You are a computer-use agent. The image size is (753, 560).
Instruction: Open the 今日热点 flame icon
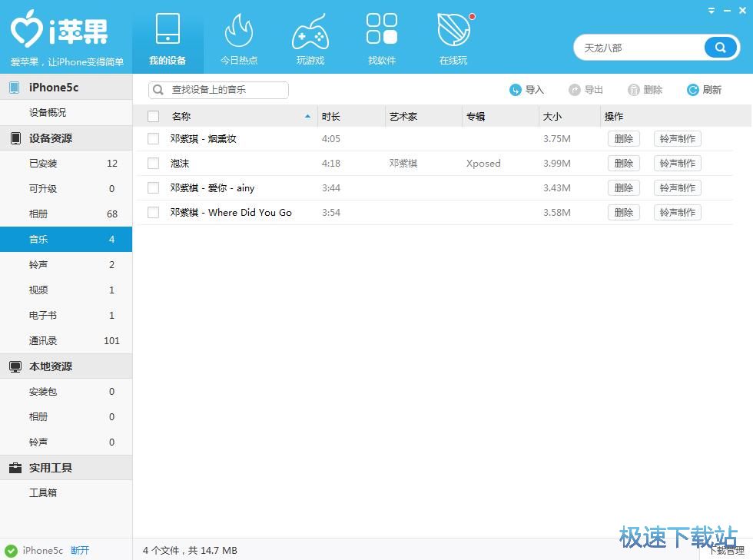[239, 30]
